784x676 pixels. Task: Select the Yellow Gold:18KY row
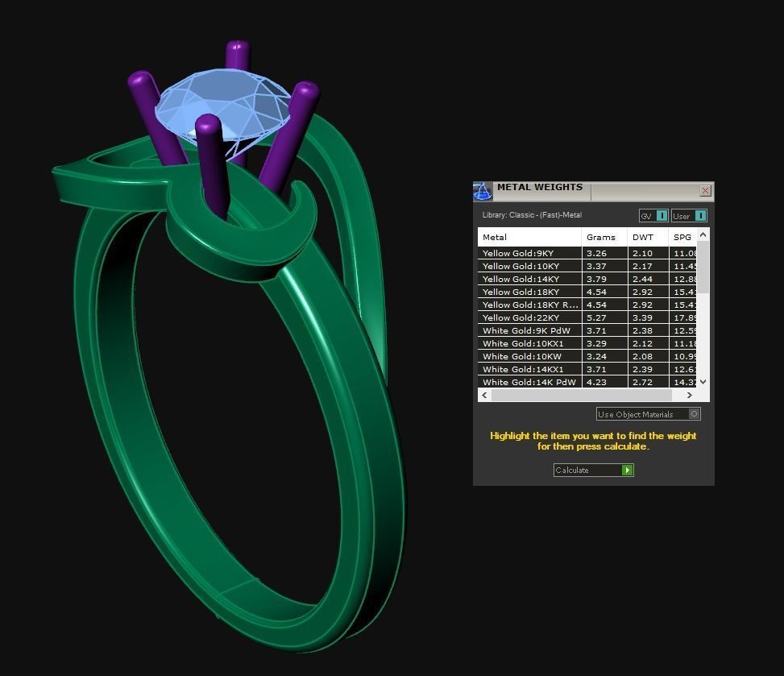pyautogui.click(x=587, y=292)
